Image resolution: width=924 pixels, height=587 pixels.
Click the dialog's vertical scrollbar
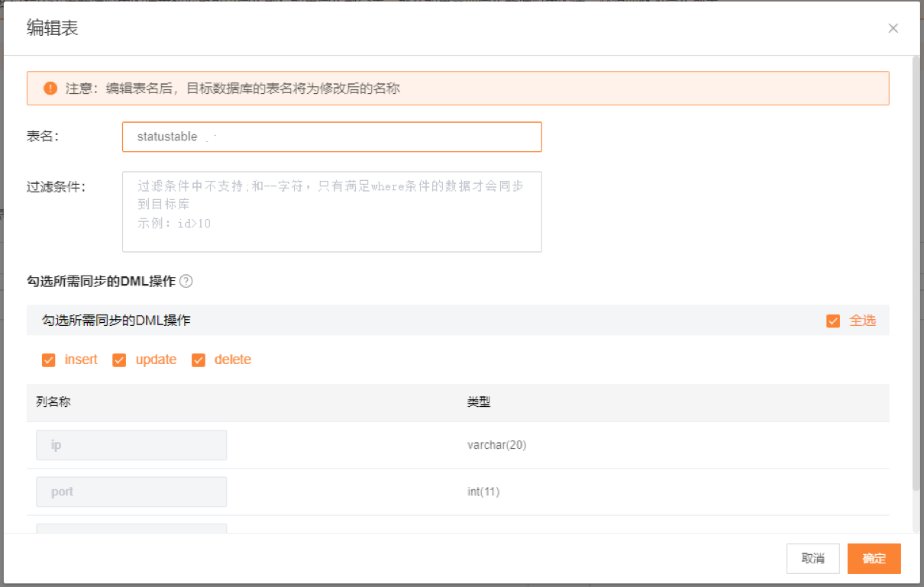coord(916,275)
